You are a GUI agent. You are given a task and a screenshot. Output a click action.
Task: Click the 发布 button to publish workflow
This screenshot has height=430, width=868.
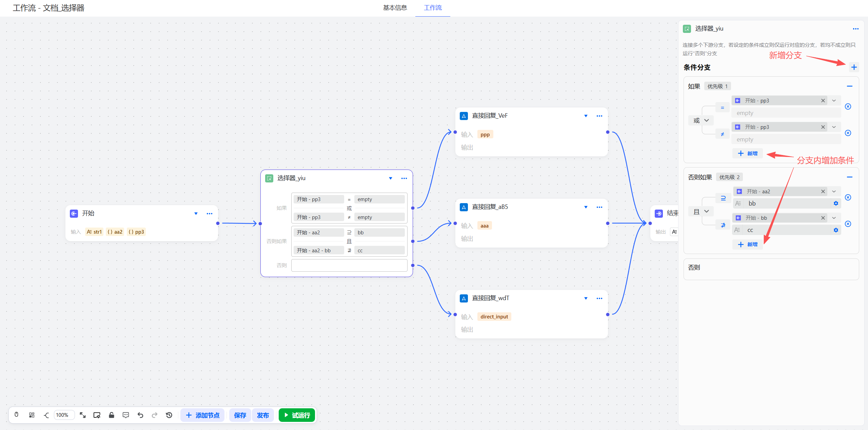(263, 415)
